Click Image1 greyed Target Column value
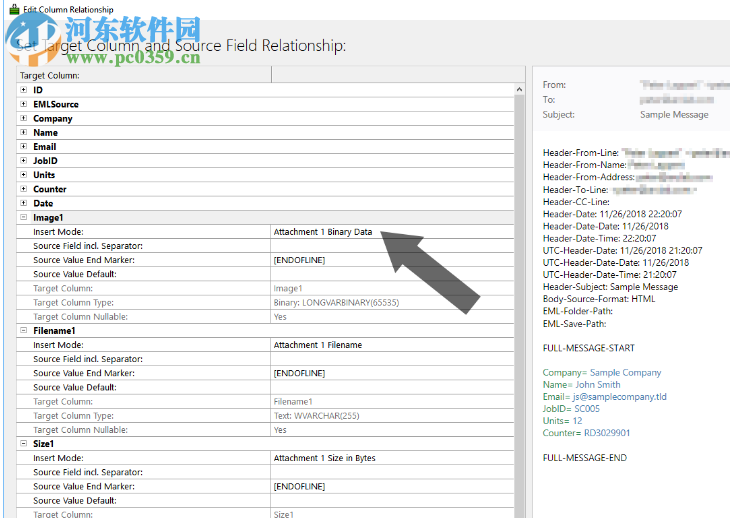Image resolution: width=730 pixels, height=518 pixels. [288, 288]
